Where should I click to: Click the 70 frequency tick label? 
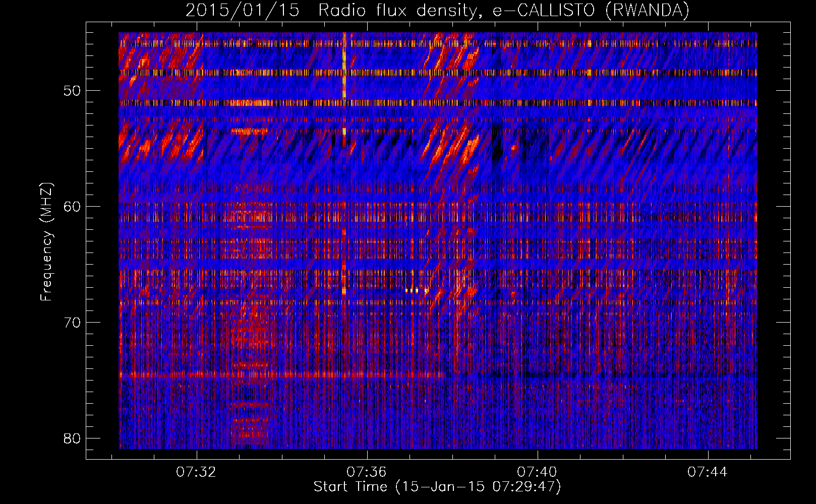tap(73, 323)
